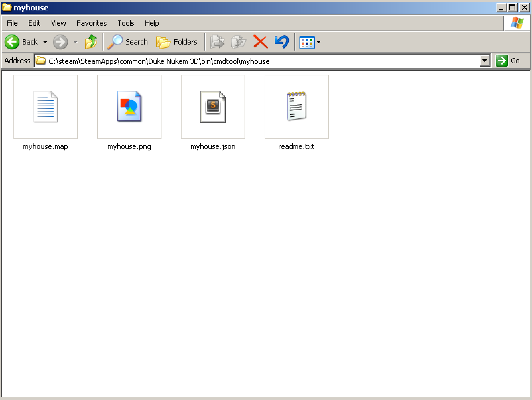The width and height of the screenshot is (532, 400).
Task: Click the myhouse.png file name
Action: click(x=129, y=147)
